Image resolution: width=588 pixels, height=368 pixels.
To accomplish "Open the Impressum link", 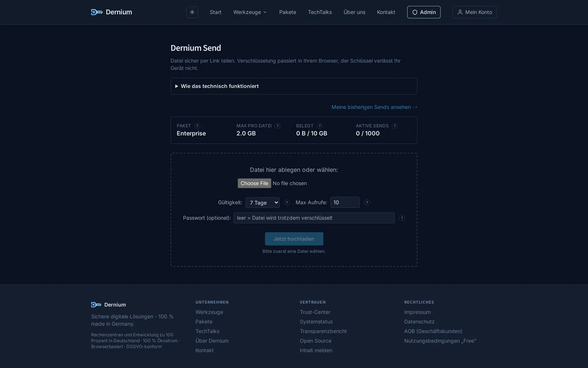I will pos(417,312).
